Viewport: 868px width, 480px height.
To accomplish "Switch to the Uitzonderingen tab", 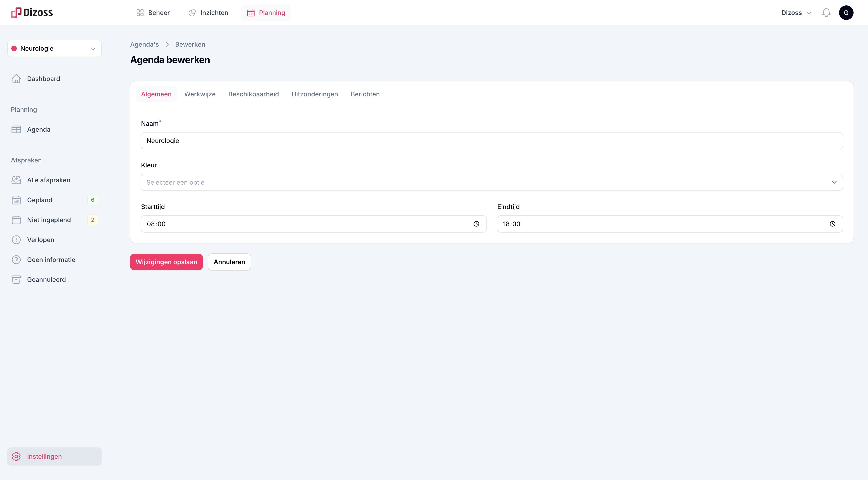I will pyautogui.click(x=314, y=94).
